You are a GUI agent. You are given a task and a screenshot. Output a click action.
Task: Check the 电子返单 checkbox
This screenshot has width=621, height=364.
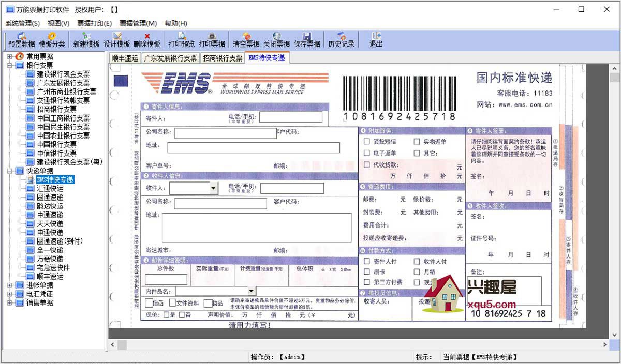click(x=367, y=153)
